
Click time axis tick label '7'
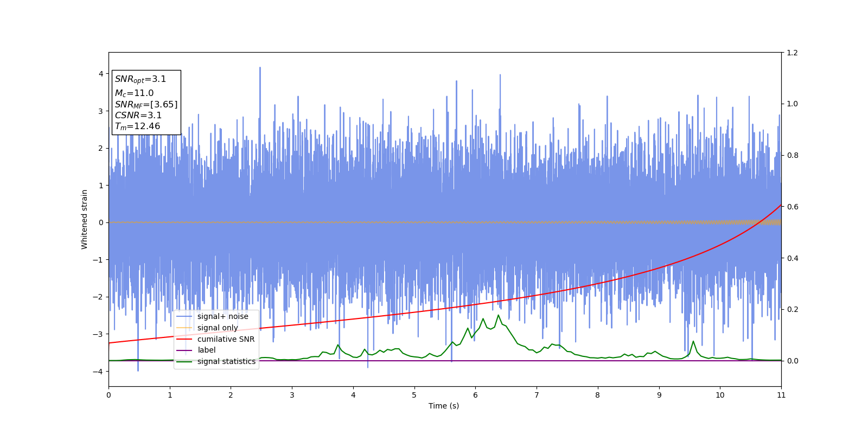(537, 395)
